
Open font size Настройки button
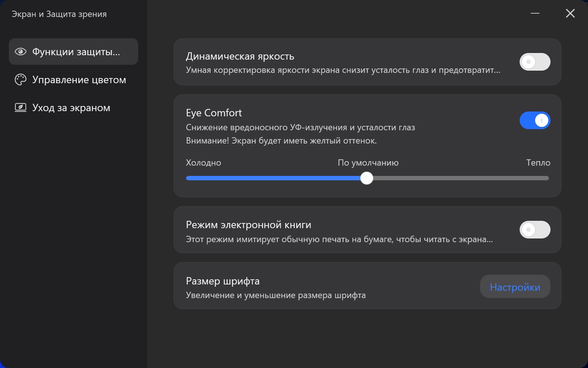[515, 287]
